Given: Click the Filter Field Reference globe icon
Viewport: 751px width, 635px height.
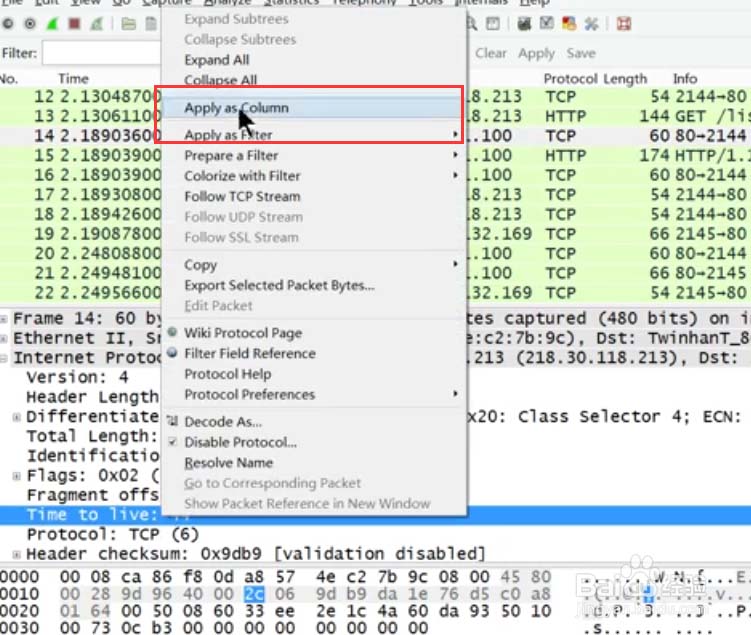Looking at the screenshot, I should (174, 354).
